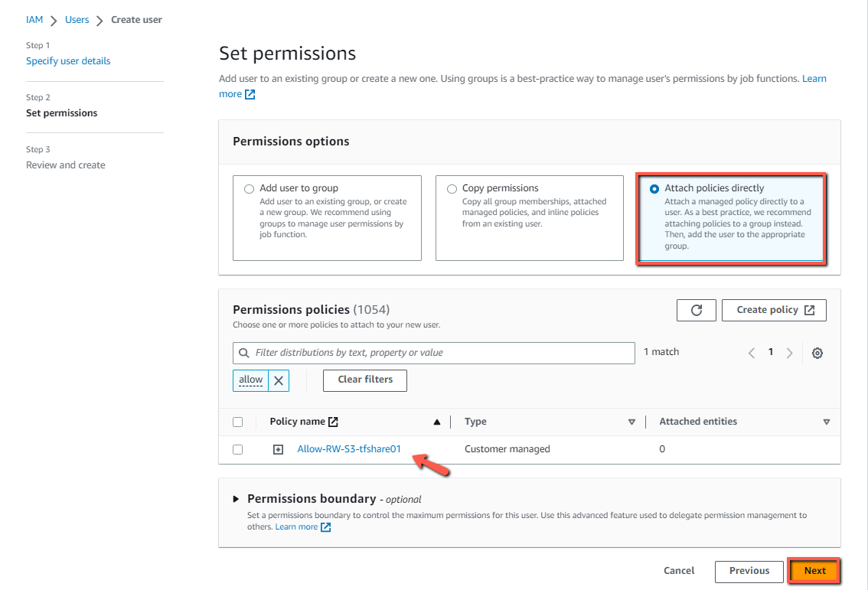Refresh the permissions policies list

[x=696, y=311]
